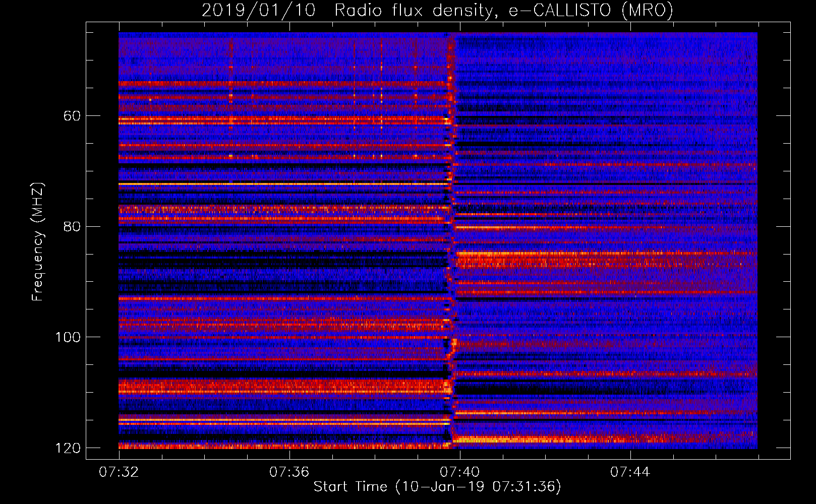Click the 60 frequency tick label
Screen dimensions: 816x504
point(72,116)
